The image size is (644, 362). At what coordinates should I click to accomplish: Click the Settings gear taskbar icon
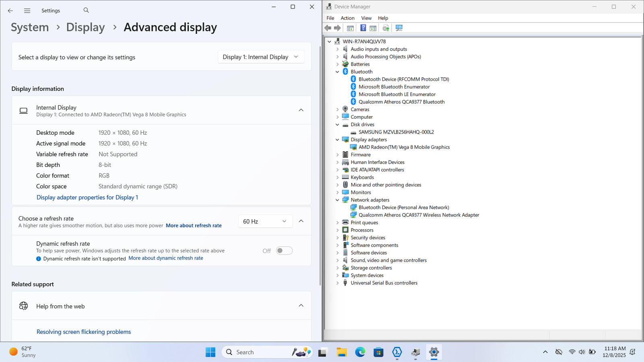pyautogui.click(x=434, y=352)
